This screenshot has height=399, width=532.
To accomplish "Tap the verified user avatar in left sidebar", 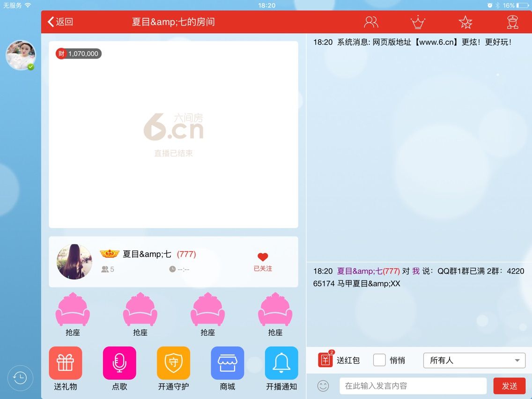I will point(21,55).
